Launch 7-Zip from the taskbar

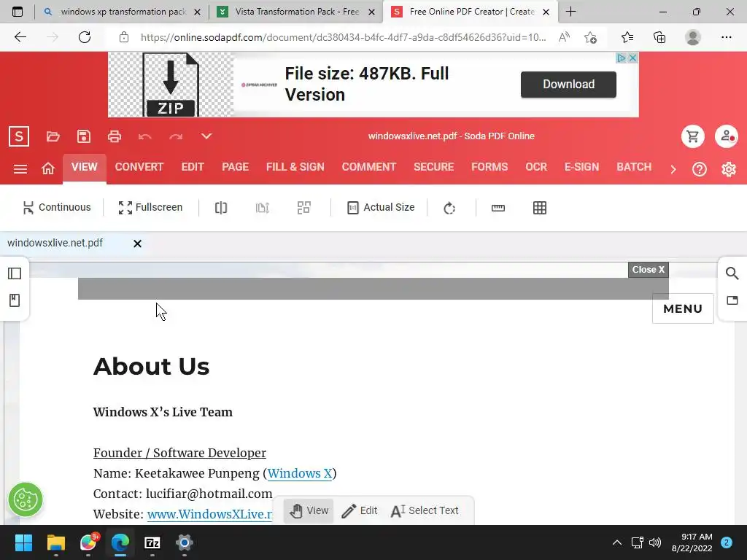point(152,542)
